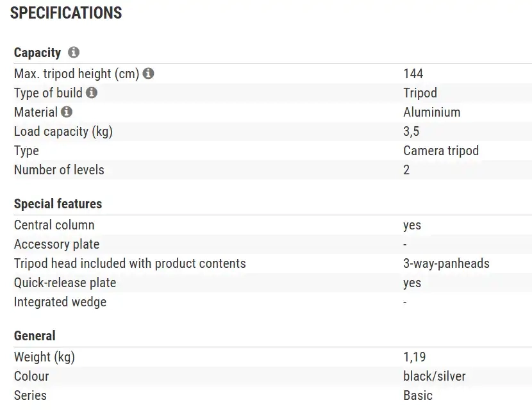Click the Central column row label
Screen dimensions: 532x414
click(54, 225)
